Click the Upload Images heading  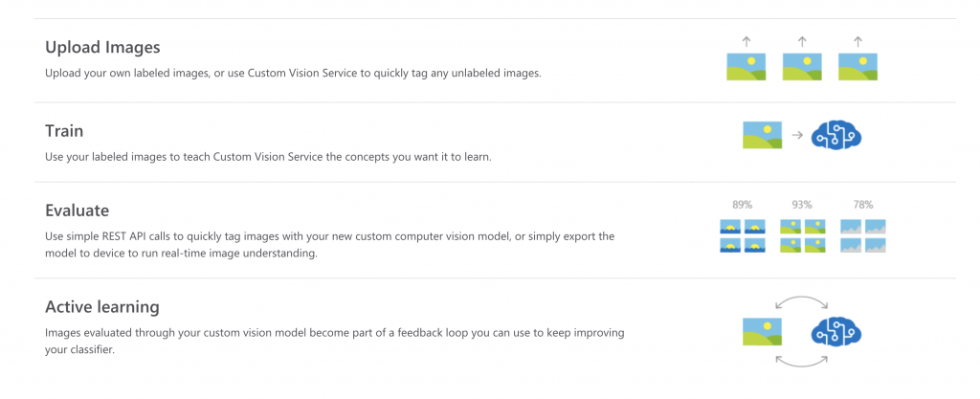tap(102, 47)
